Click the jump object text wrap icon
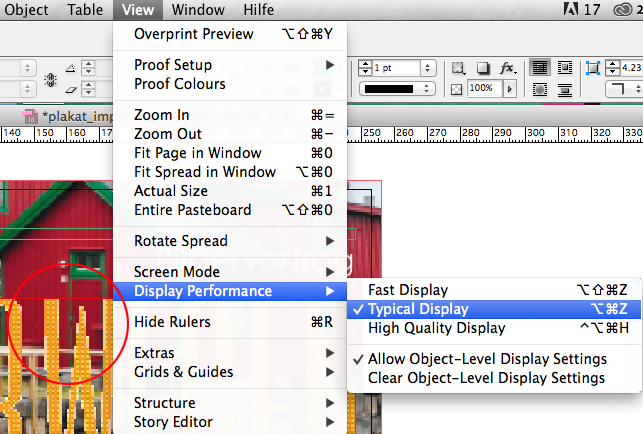 click(x=563, y=89)
